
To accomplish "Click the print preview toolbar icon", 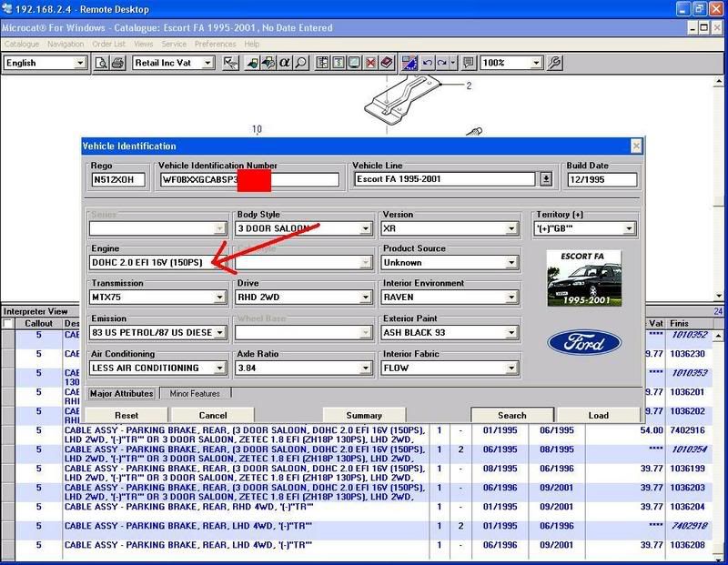I will (101, 63).
